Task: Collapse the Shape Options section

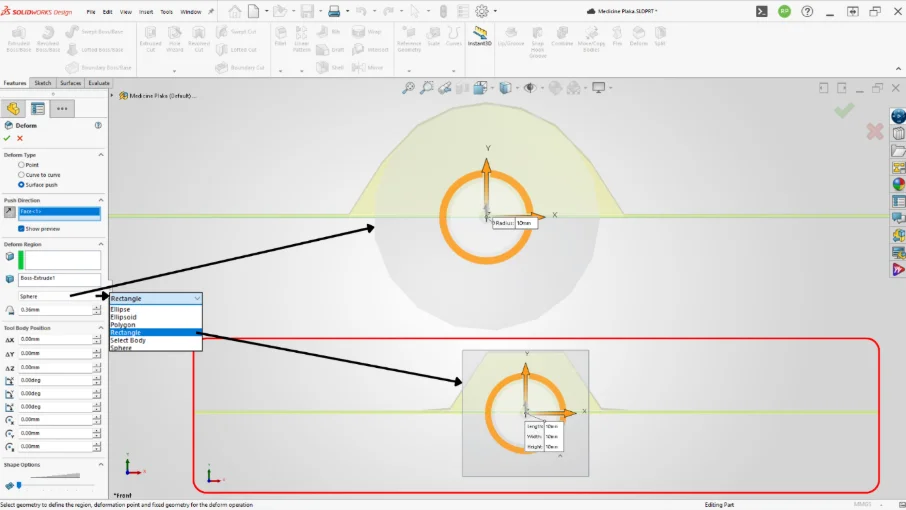Action: [x=101, y=464]
